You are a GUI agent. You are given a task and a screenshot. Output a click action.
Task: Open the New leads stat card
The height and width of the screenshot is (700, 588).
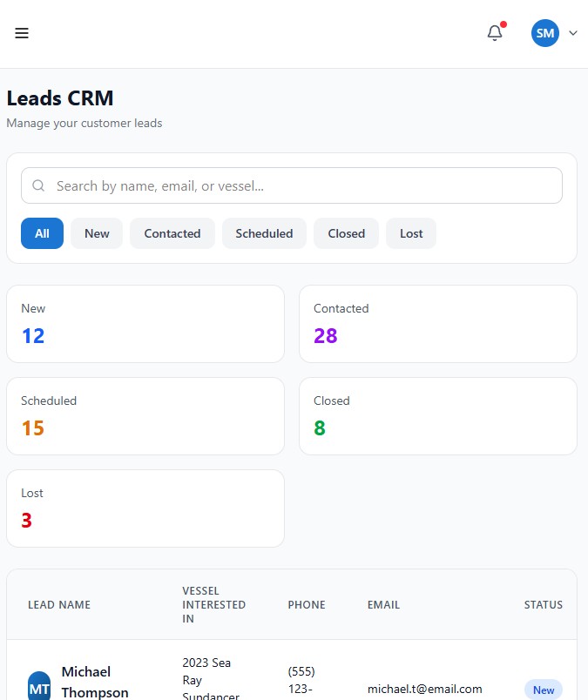point(145,324)
